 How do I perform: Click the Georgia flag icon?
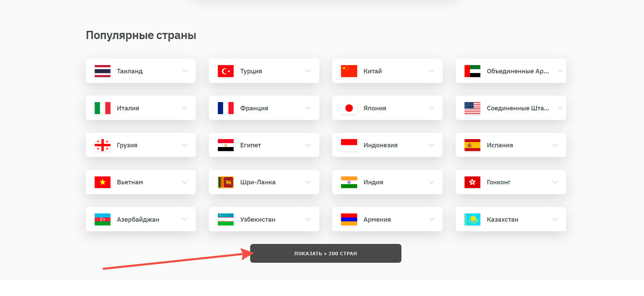pos(103,145)
